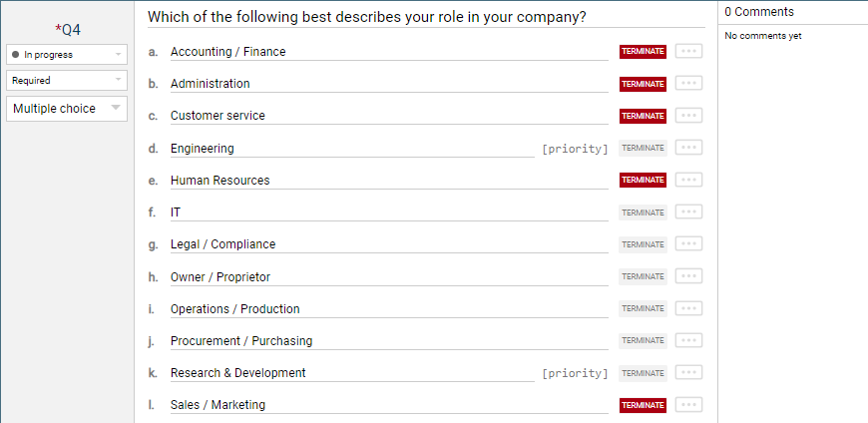Change the Multiple choice question type
The width and height of the screenshot is (868, 423).
point(67,109)
